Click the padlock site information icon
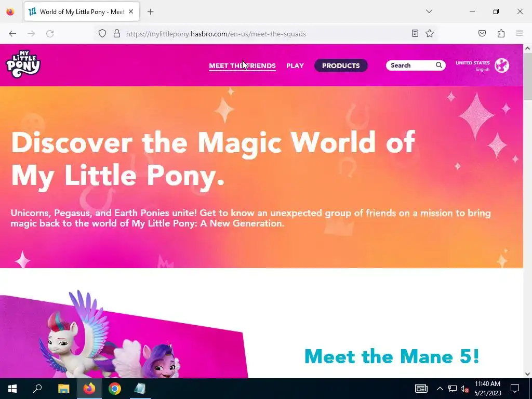This screenshot has width=532, height=399. click(117, 34)
